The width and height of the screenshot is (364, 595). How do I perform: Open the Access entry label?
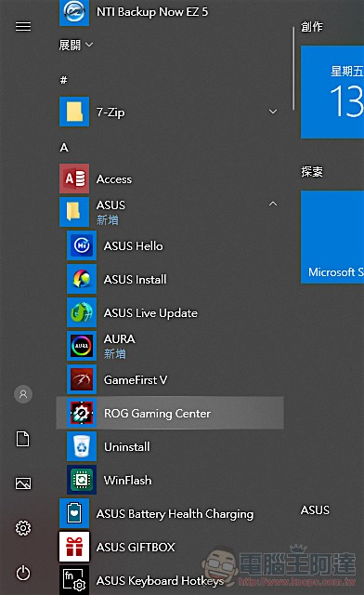pyautogui.click(x=114, y=179)
